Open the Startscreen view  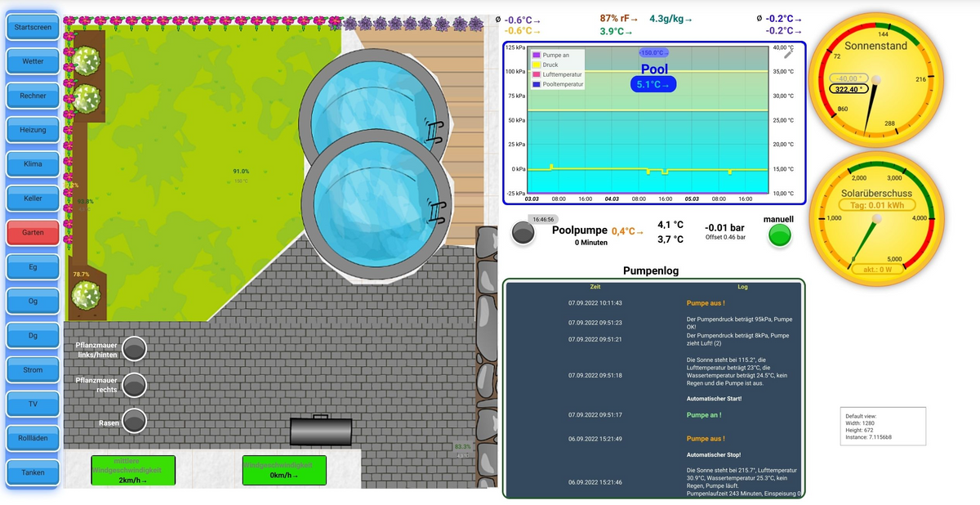[x=33, y=27]
